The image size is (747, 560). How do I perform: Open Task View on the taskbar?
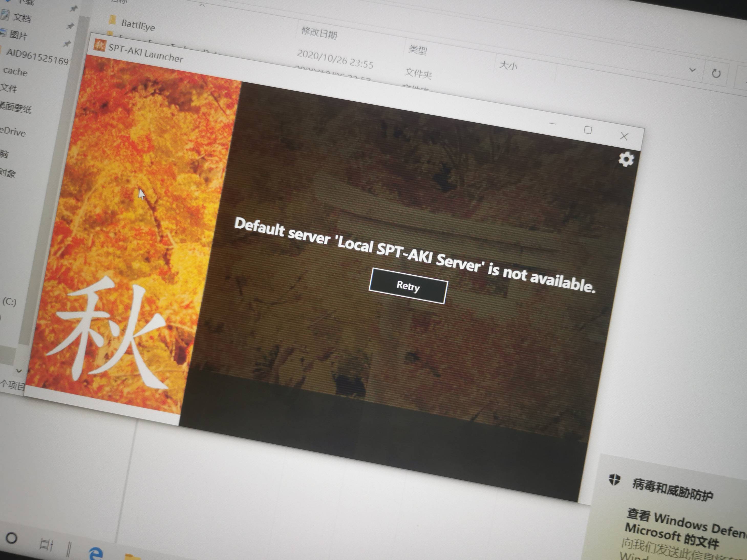[x=47, y=544]
